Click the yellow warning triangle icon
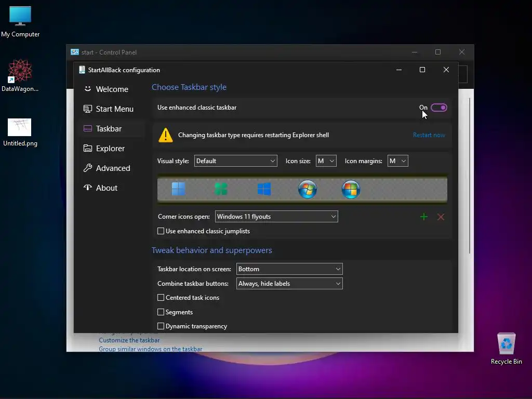The height and width of the screenshot is (399, 532). click(166, 135)
